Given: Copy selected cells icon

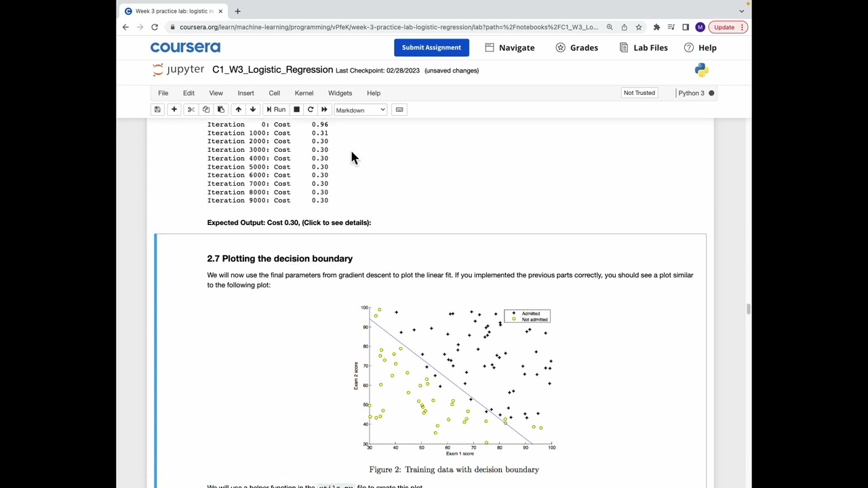Looking at the screenshot, I should 206,110.
